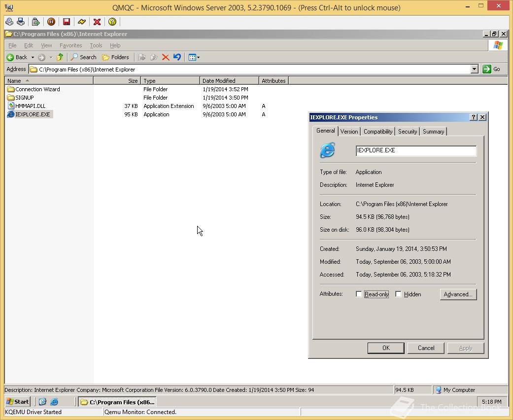Click the Show Desktop quick launch icon

pos(42,402)
